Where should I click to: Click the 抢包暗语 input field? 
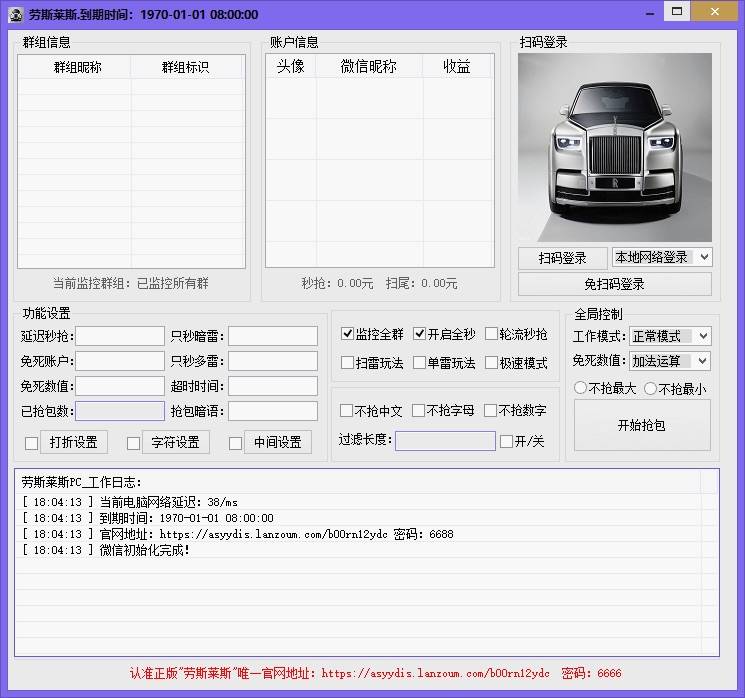(x=273, y=411)
